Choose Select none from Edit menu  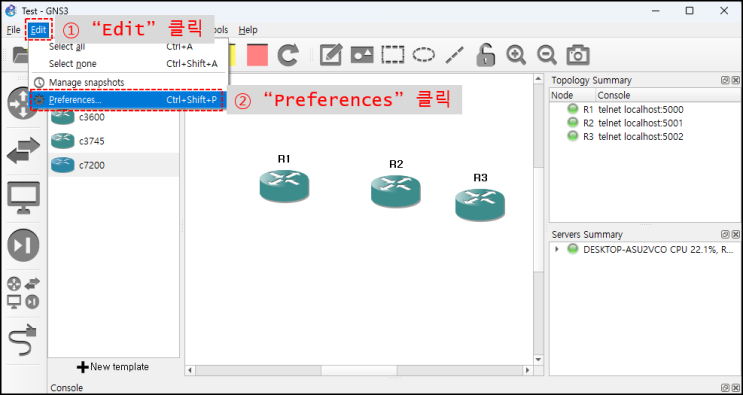[129, 63]
